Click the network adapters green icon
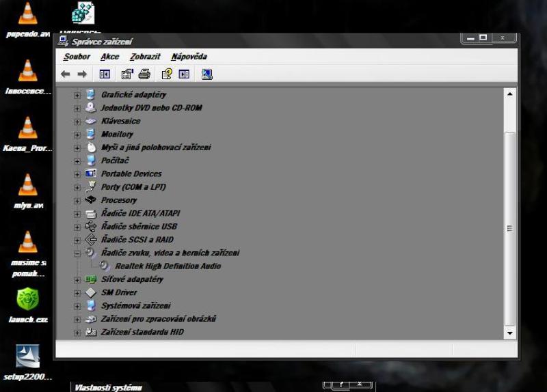The width and height of the screenshot is (547, 392). [x=91, y=279]
